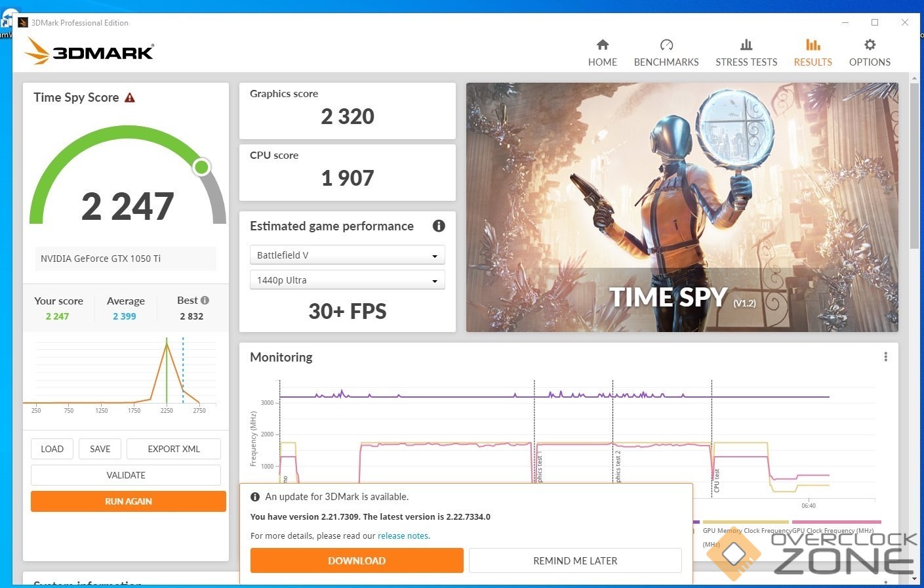The image size is (924, 588).
Task: Click the large 2 247 gauge score
Action: (x=128, y=206)
